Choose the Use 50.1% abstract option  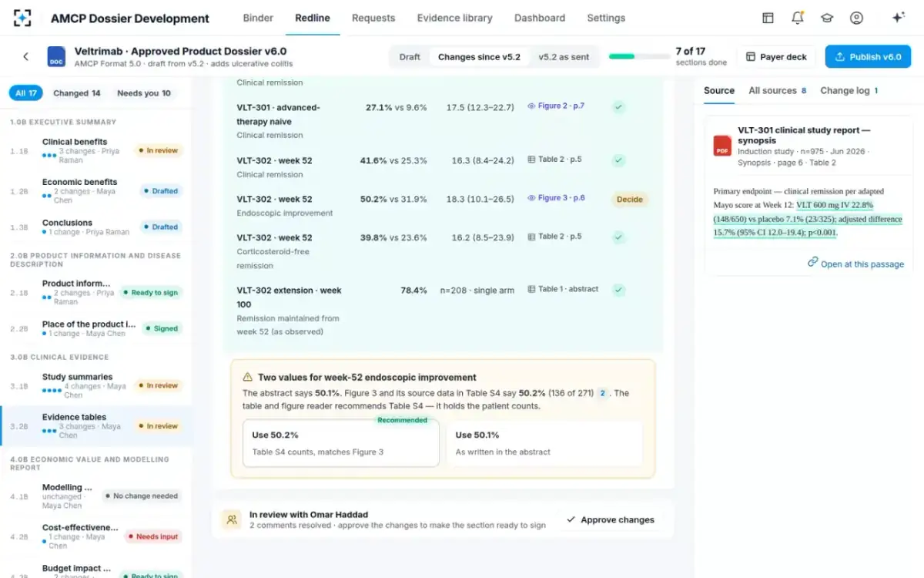point(544,443)
